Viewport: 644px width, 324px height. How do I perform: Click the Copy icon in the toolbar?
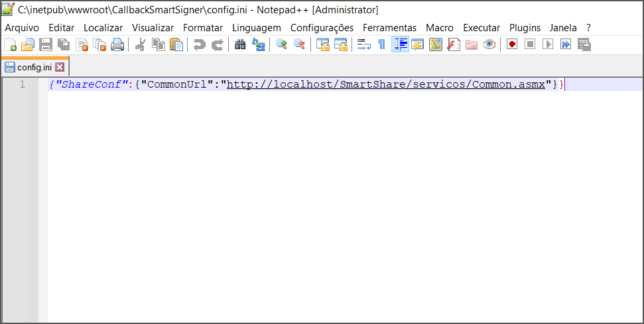pos(158,44)
